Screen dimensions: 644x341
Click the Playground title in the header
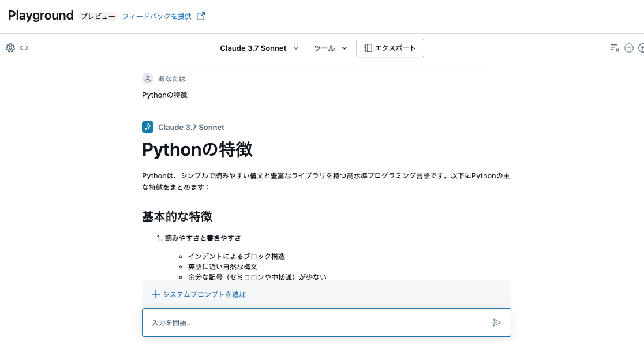click(x=40, y=16)
